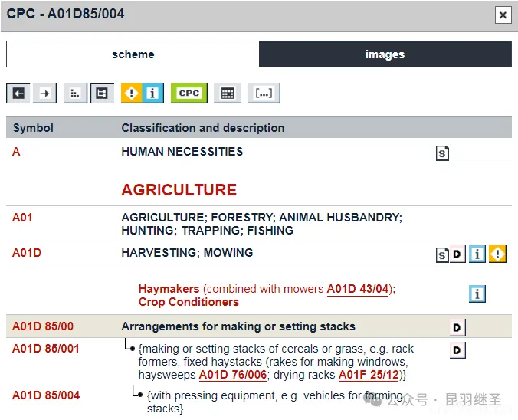Switch to the images tab
518x420 pixels.
click(x=385, y=54)
